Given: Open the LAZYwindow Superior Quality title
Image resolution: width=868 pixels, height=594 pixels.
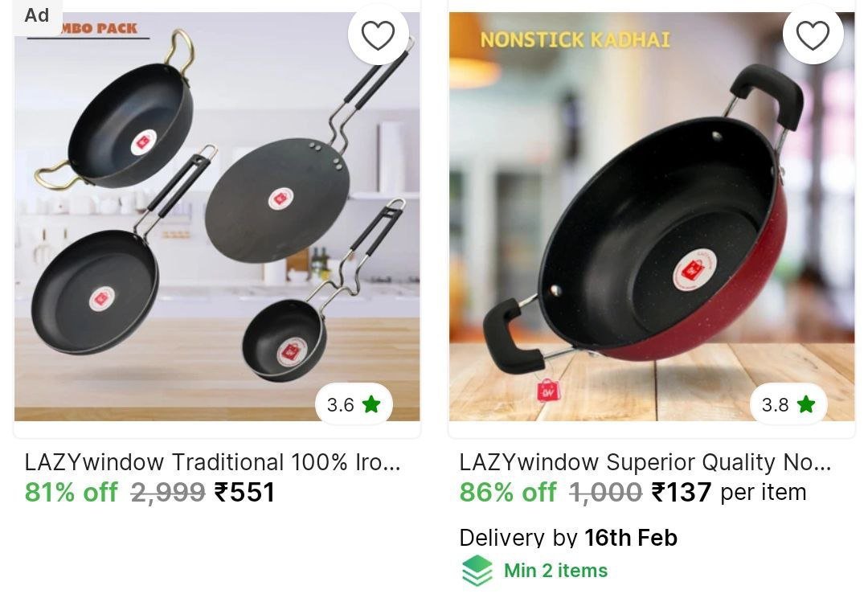Looking at the screenshot, I should click(x=645, y=462).
